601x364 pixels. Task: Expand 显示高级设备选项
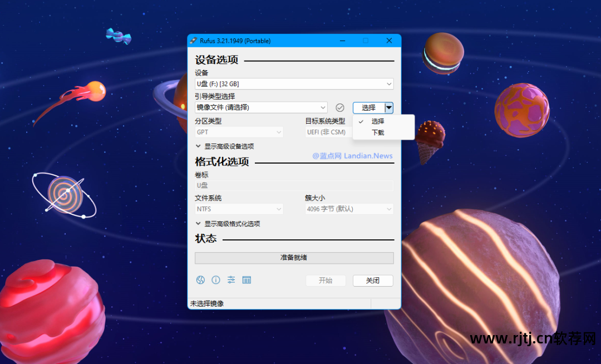coord(225,146)
